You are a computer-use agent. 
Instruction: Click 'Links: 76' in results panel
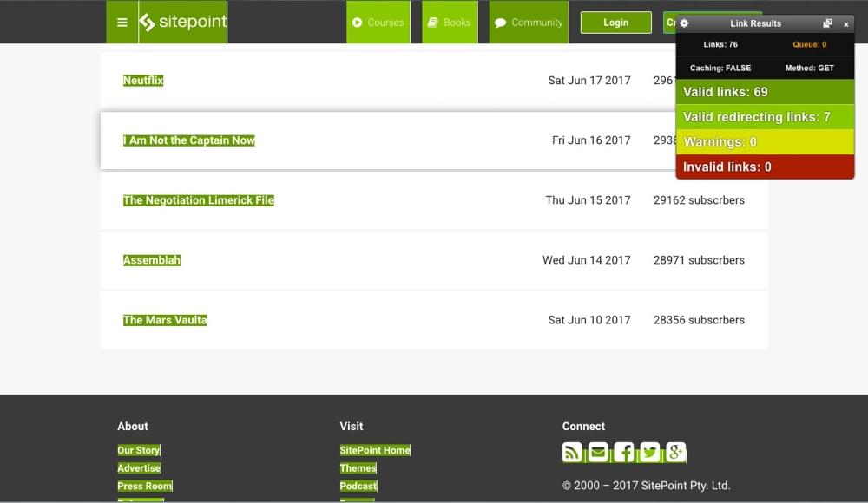(720, 44)
